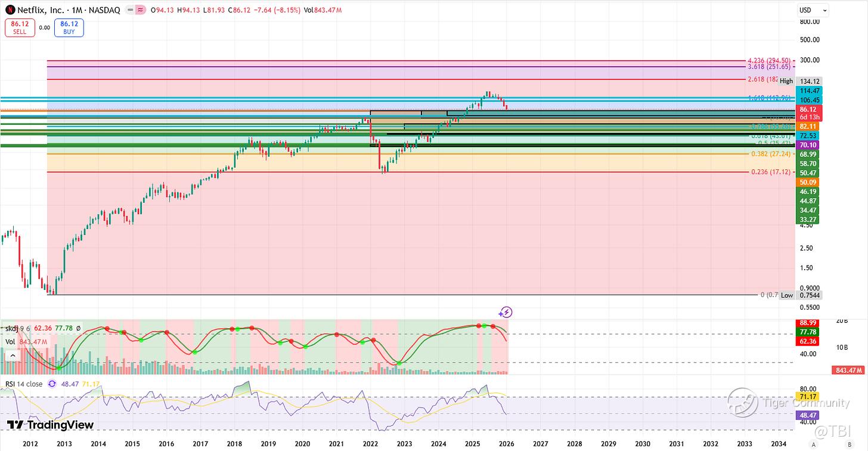
Task: Click the blue BUY 86.12 button
Action: click(x=69, y=27)
